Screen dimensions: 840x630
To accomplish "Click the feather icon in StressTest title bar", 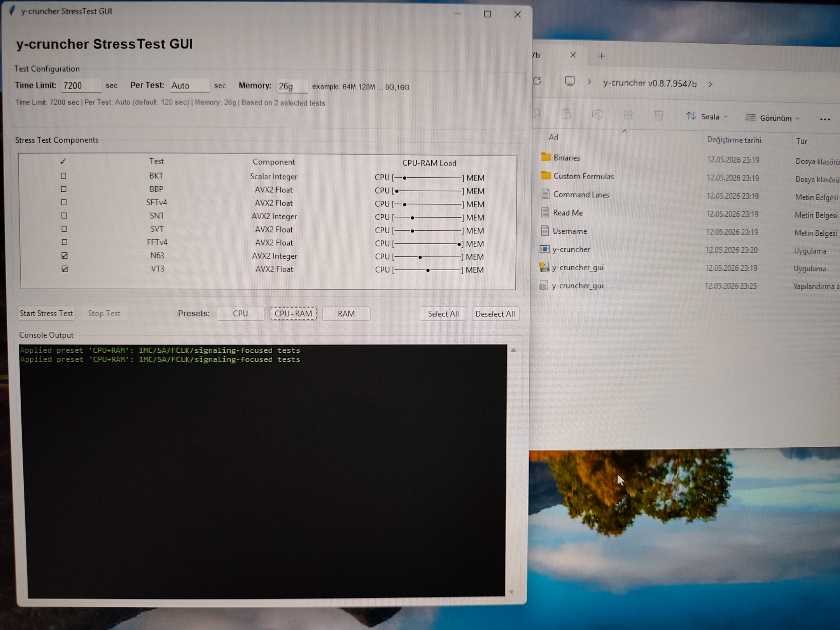I will point(12,10).
